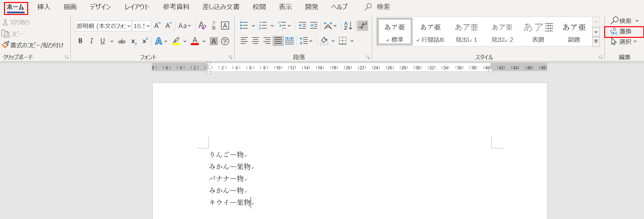Toggle Italic formatting

(x=91, y=41)
